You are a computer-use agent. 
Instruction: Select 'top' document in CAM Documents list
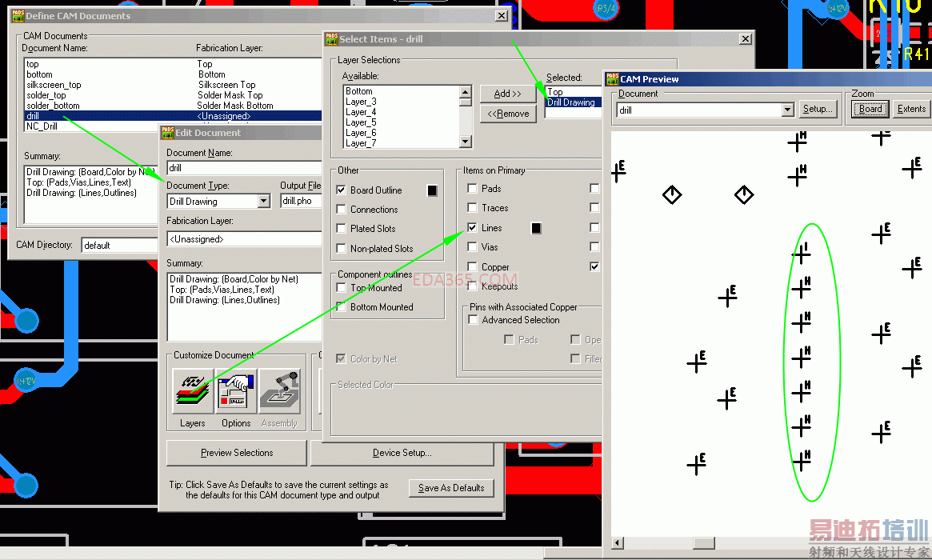coord(173,64)
